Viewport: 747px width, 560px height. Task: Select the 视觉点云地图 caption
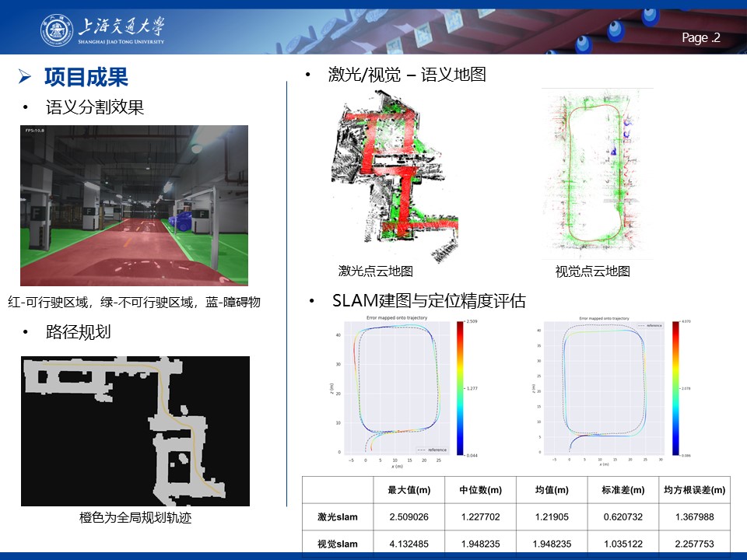[x=592, y=271]
